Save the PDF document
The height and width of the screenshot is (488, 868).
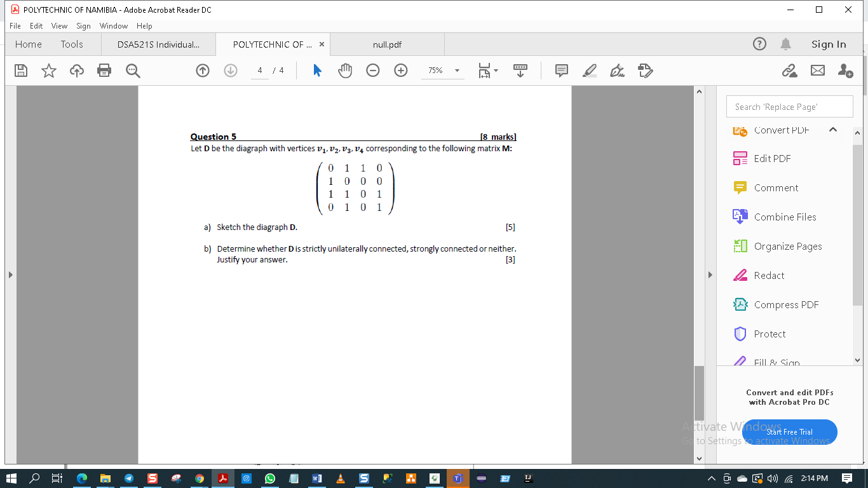pyautogui.click(x=21, y=71)
